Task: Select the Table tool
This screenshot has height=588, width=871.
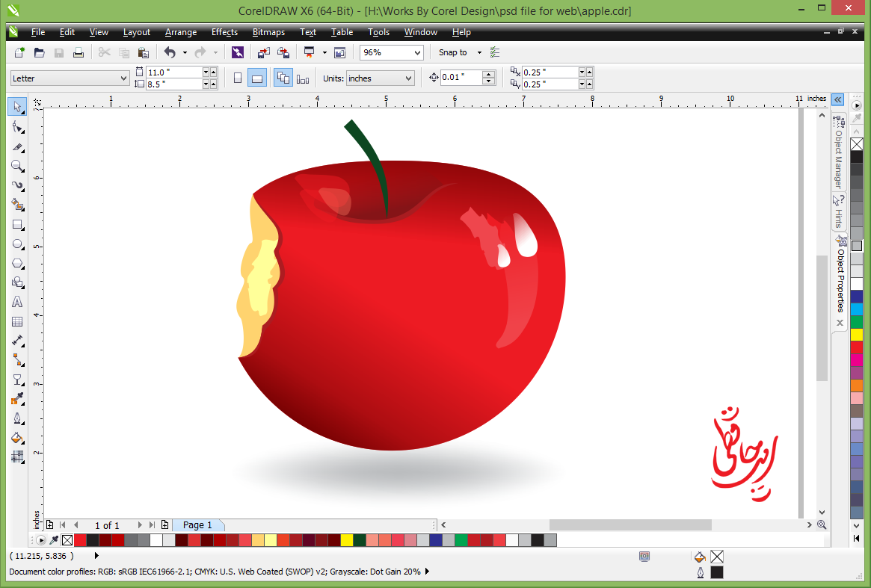Action: (x=16, y=322)
